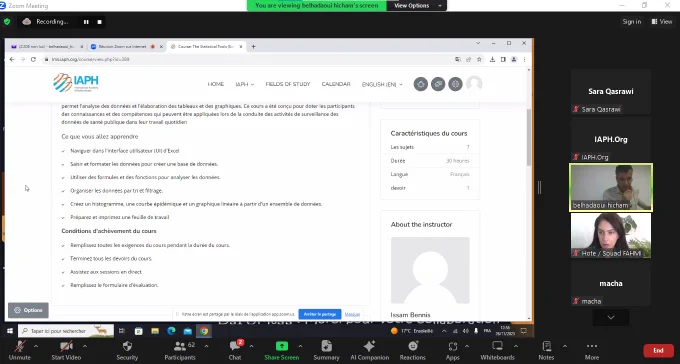Open Edge from the shared taskbar
The width and height of the screenshot is (680, 364).
pos(171,331)
